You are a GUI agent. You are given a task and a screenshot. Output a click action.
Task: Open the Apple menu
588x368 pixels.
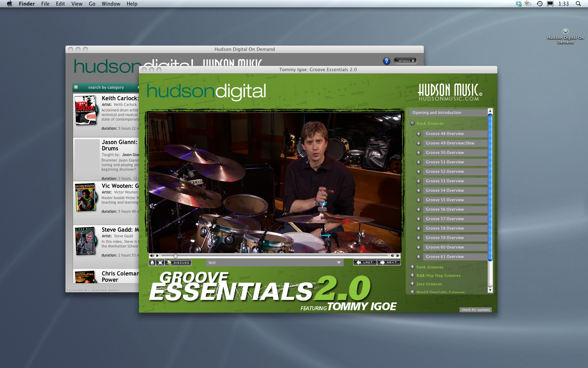pos(9,4)
